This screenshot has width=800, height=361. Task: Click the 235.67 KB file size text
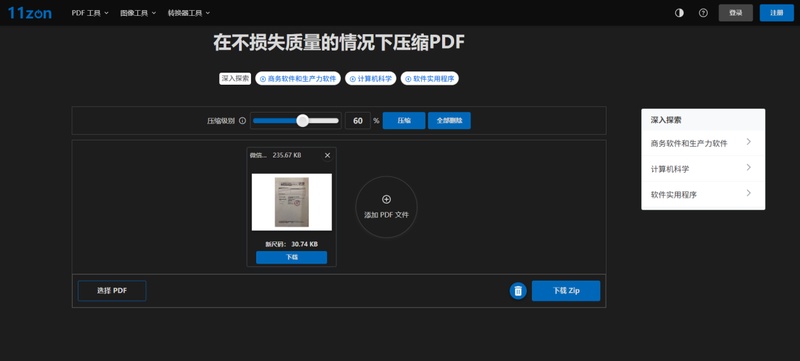(287, 155)
